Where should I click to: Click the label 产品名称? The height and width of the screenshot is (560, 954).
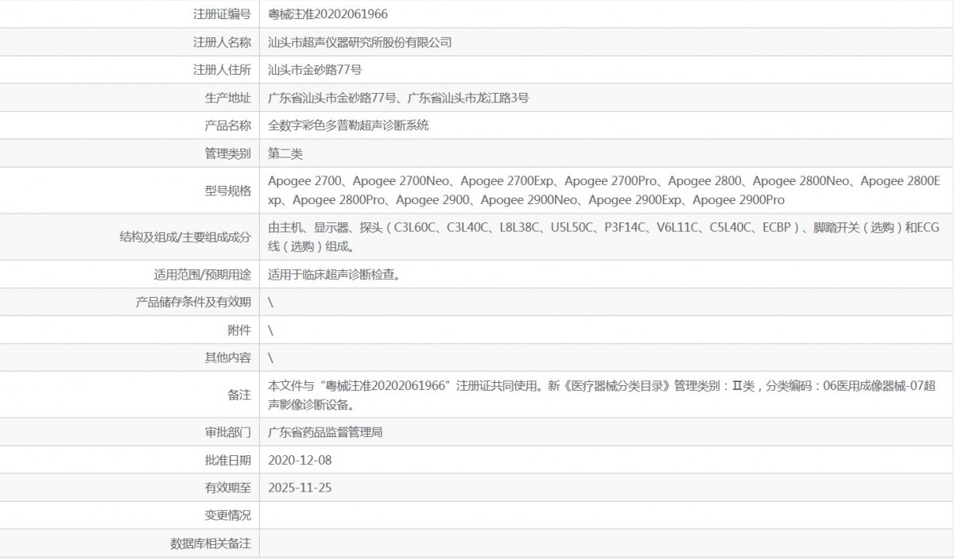[x=228, y=126]
